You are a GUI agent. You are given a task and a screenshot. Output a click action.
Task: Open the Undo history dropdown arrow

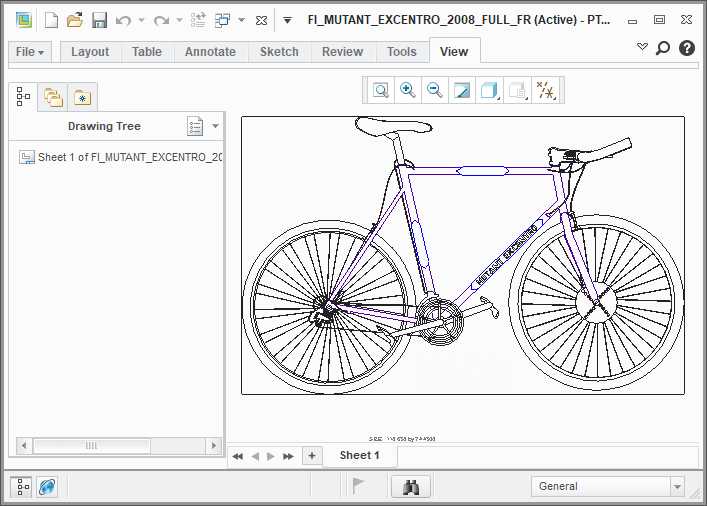click(x=142, y=20)
